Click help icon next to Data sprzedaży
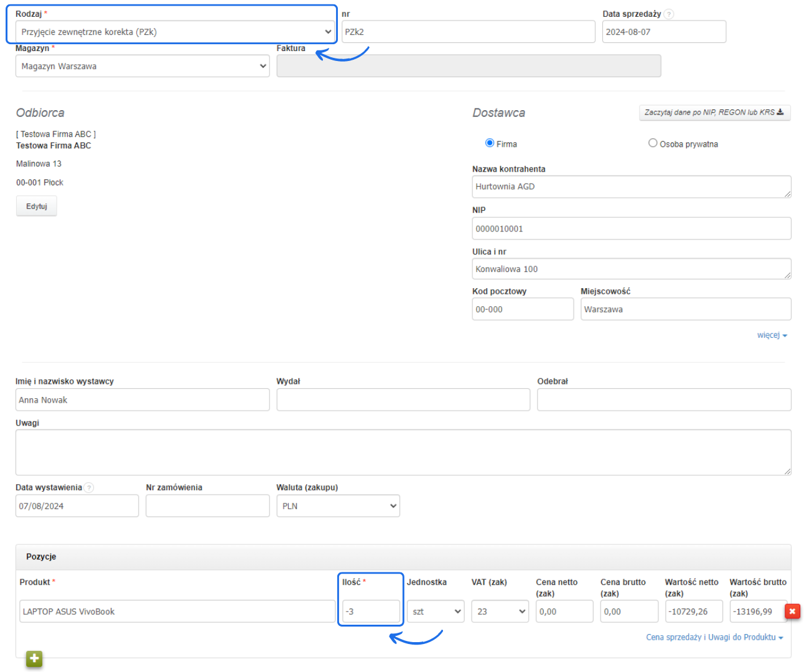Image resolution: width=812 pixels, height=672 pixels. 668,14
